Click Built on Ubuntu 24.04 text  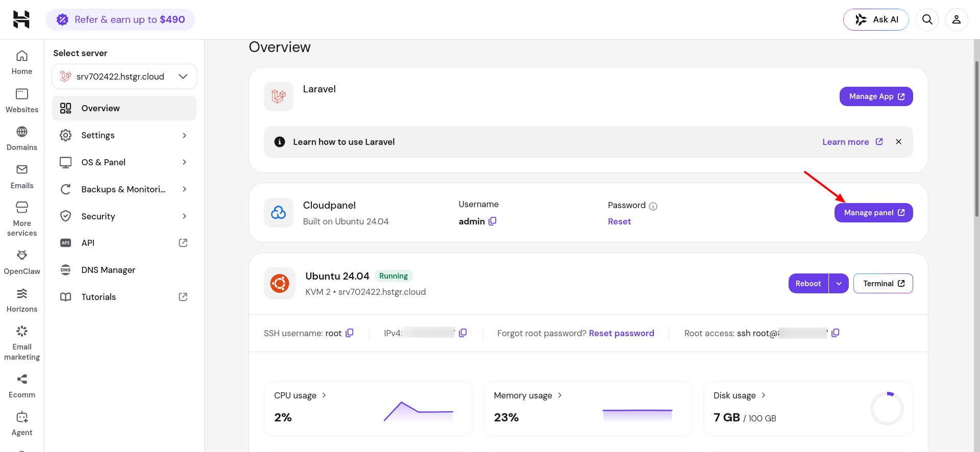(346, 221)
